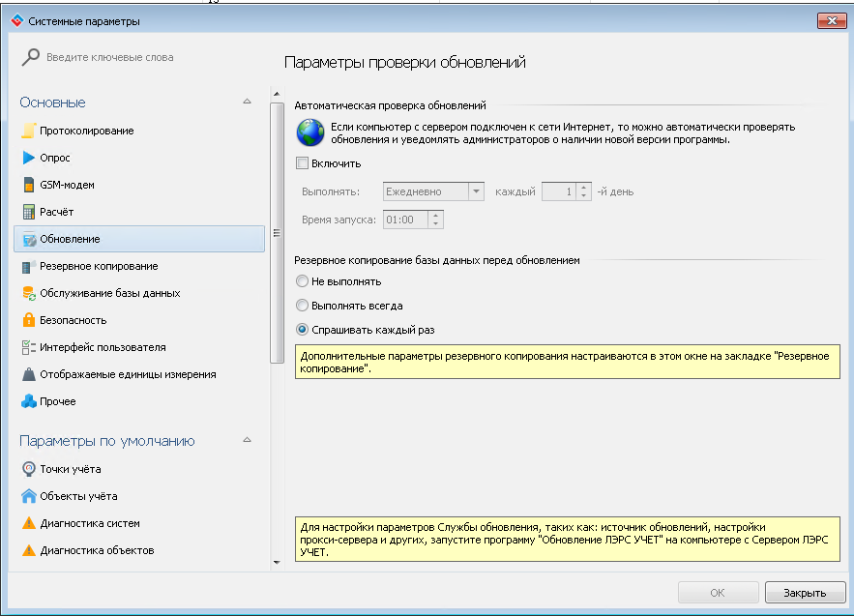The height and width of the screenshot is (616, 854).
Task: Click the sidebar scroll up arrow
Action: click(x=277, y=94)
